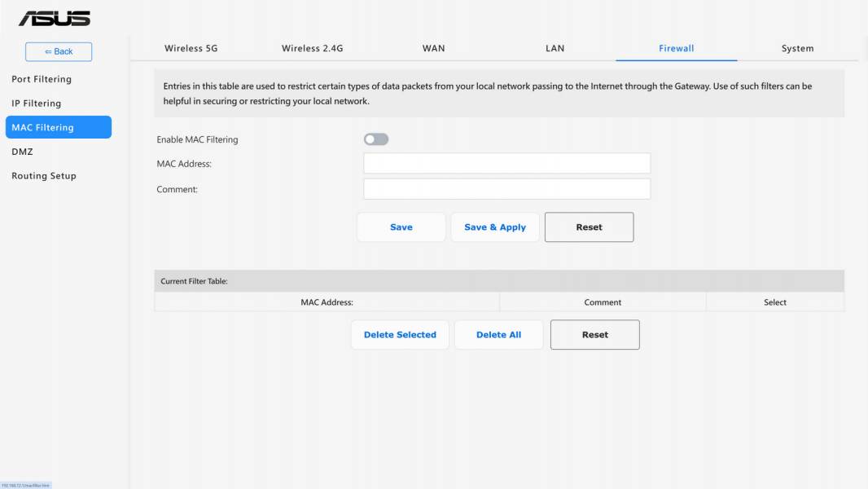
Task: Click the Enable MAC Filtering label
Action: (197, 139)
